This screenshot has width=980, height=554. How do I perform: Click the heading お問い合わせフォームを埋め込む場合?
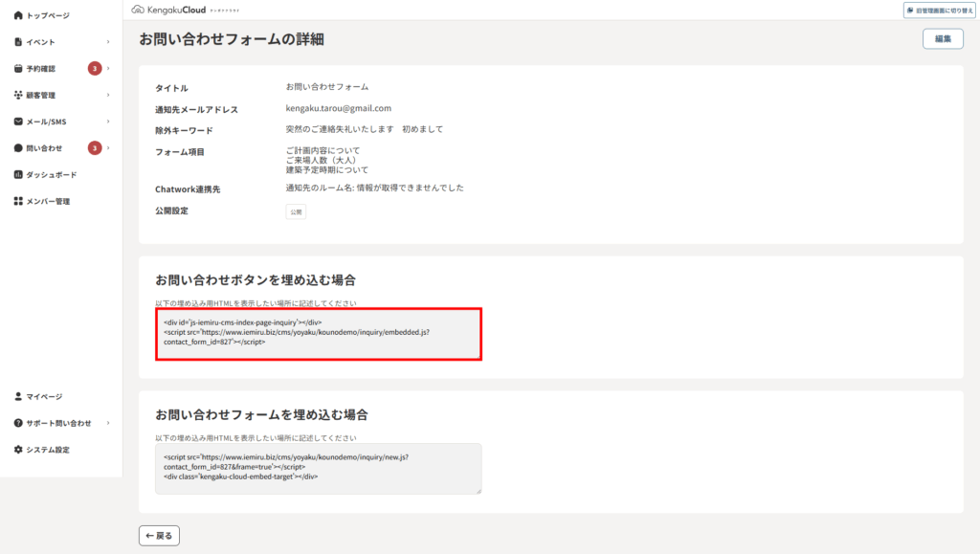262,414
